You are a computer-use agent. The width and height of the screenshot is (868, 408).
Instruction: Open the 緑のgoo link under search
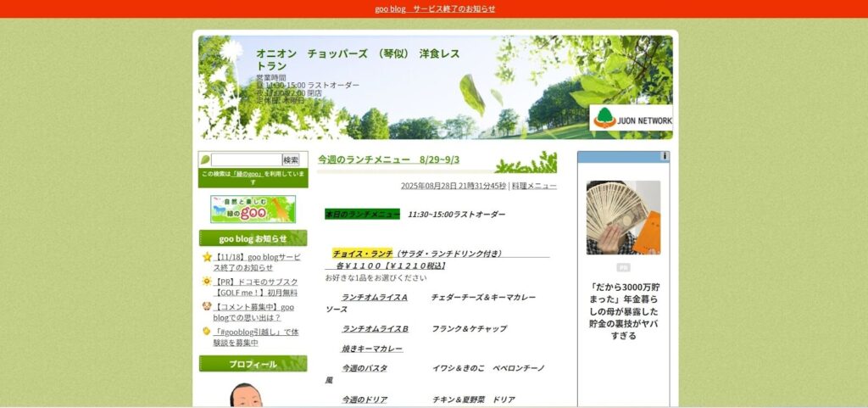(x=248, y=174)
